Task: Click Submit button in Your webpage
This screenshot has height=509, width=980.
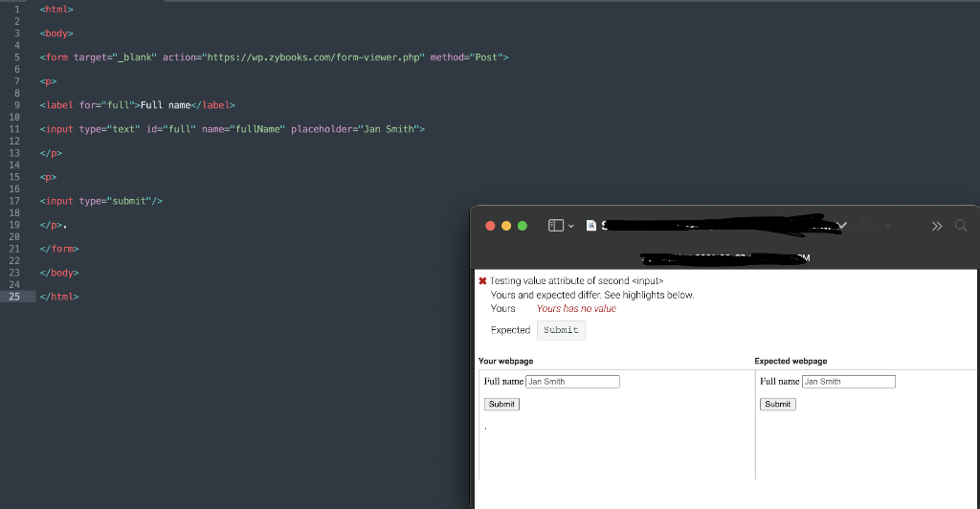Action: click(x=501, y=404)
